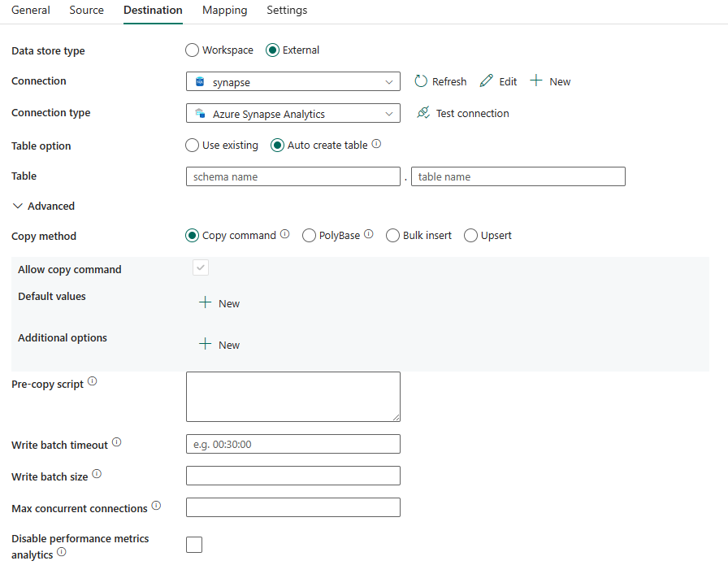Click info icon beside Pre-copy script
728x587 pixels.
[93, 381]
